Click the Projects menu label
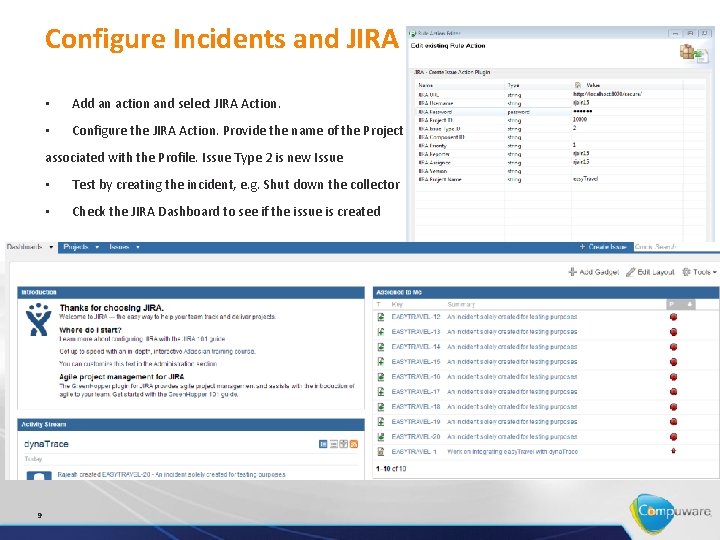 click(x=76, y=247)
